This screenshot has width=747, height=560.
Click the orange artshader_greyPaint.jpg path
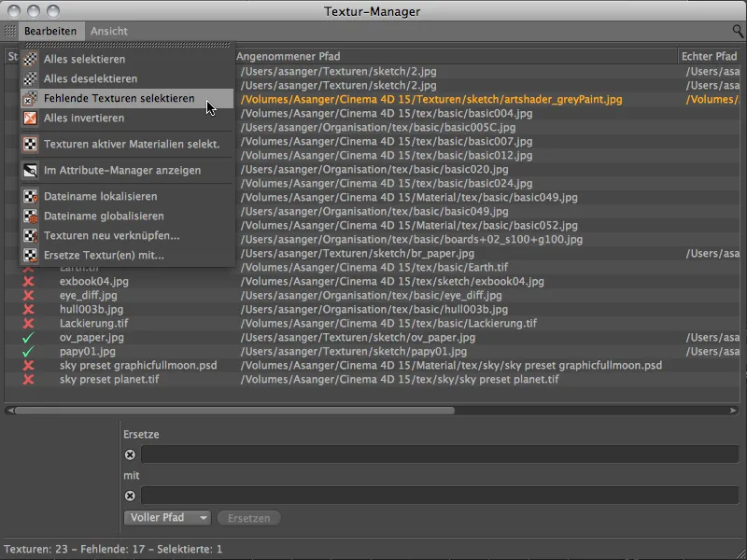[431, 100]
